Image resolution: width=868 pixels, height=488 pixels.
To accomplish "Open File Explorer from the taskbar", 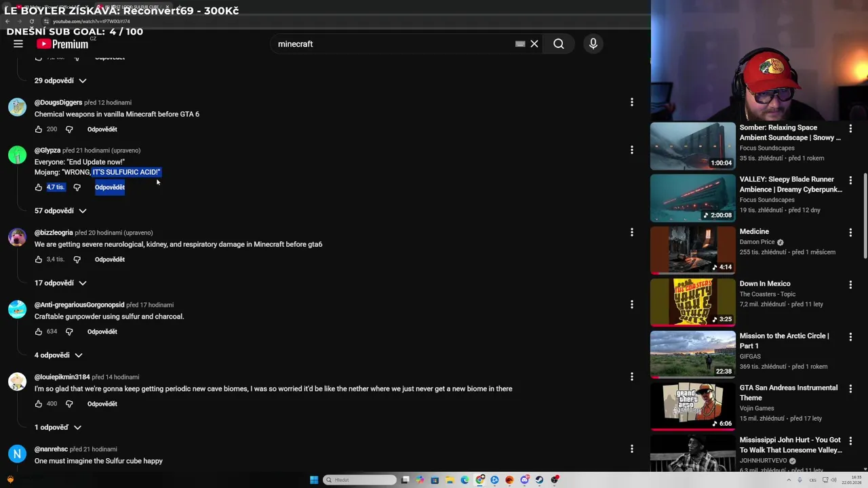I will (450, 480).
